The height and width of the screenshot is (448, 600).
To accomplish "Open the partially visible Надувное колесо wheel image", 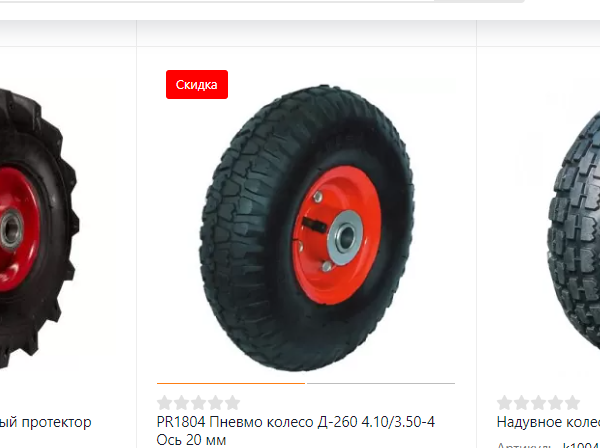I will point(573,230).
